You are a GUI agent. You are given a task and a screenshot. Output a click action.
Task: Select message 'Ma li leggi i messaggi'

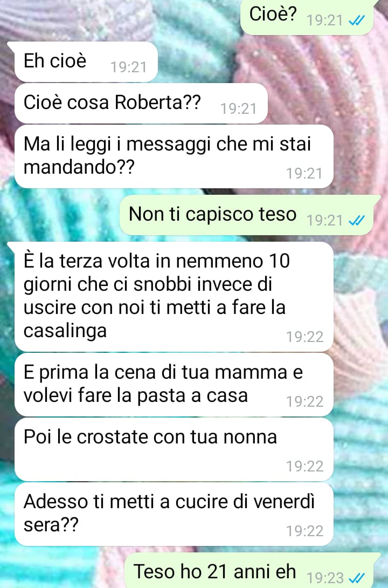pyautogui.click(x=174, y=156)
